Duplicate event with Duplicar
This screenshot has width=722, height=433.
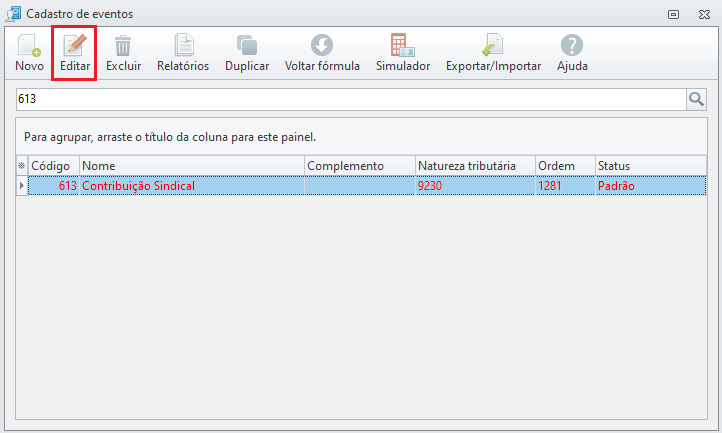(247, 53)
